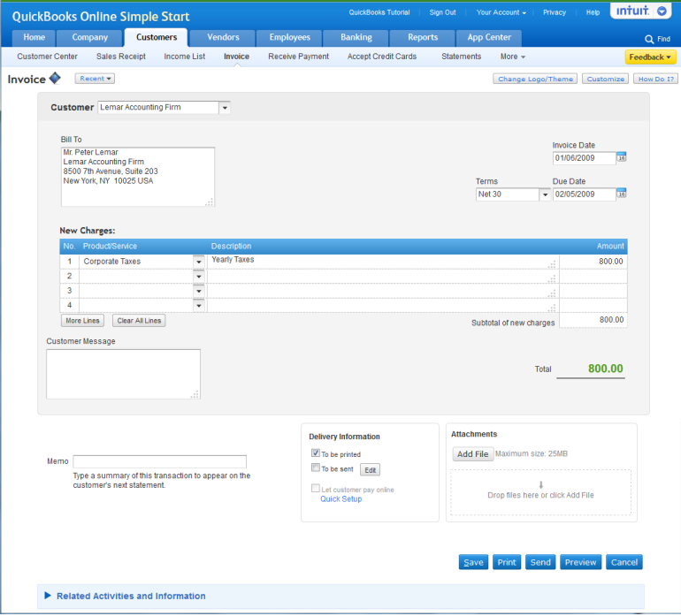This screenshot has height=616, width=681.
Task: Open the QuickBooks Tutorial link
Action: 379,12
